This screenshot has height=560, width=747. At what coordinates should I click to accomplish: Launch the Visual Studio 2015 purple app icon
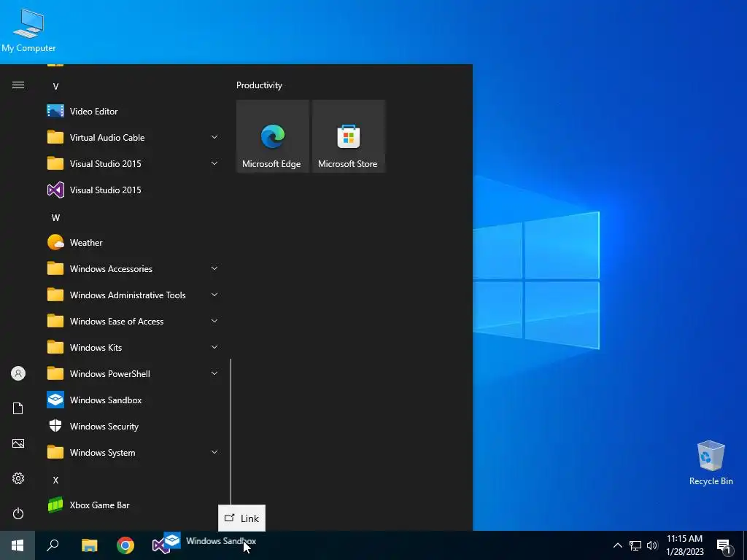(x=55, y=190)
